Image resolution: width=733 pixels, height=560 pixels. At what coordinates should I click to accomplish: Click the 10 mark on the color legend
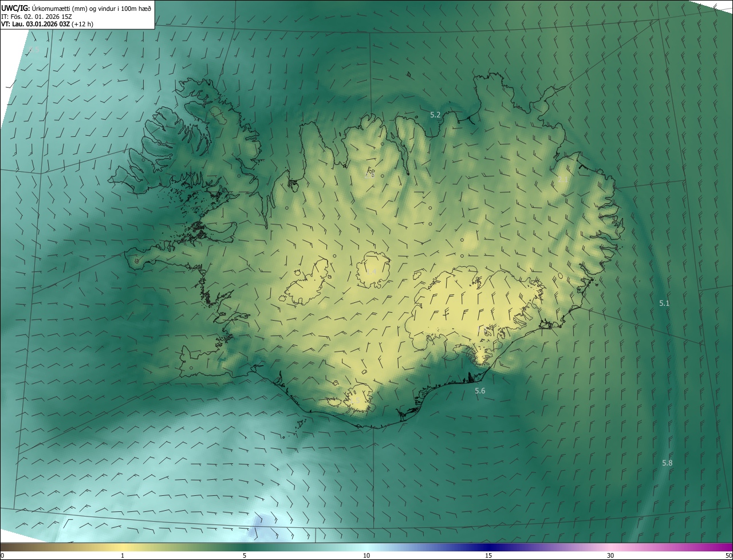pyautogui.click(x=366, y=555)
